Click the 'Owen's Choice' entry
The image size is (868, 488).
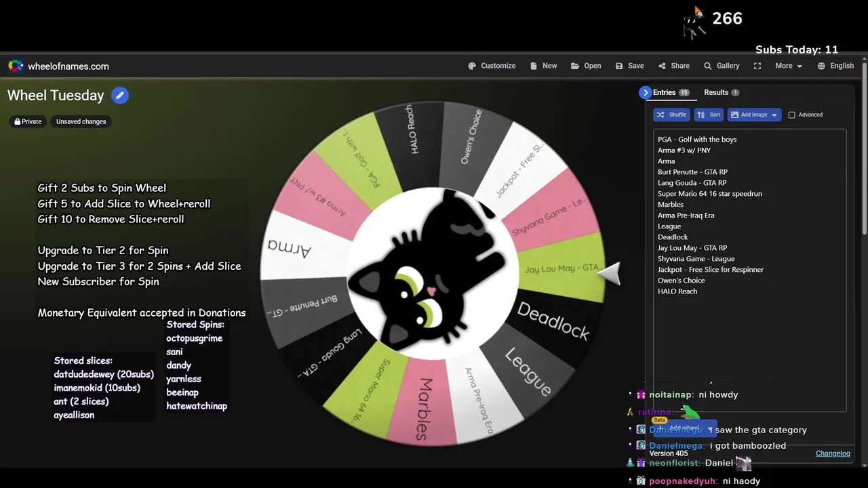coord(681,281)
